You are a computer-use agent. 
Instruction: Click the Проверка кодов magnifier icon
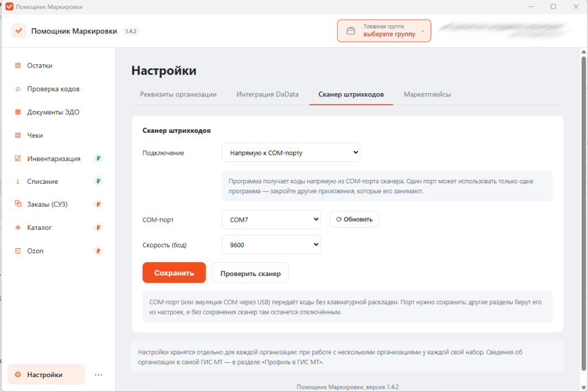18,89
